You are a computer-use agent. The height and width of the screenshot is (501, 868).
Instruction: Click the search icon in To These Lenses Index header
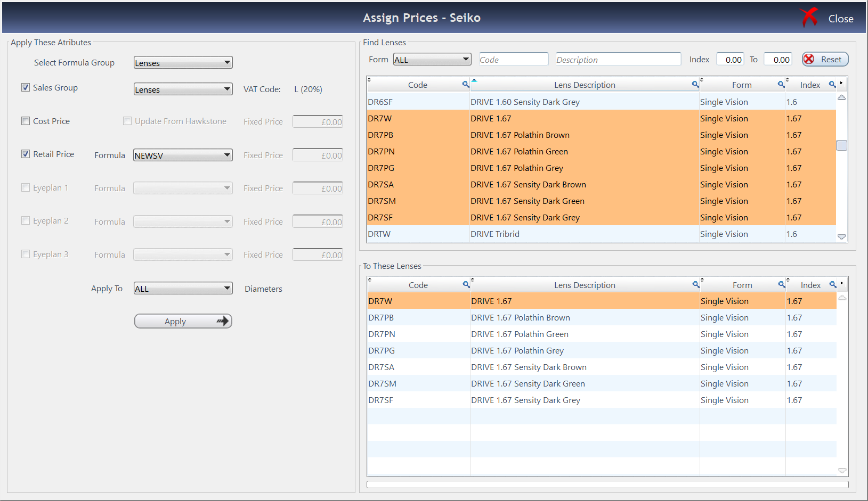(x=833, y=284)
